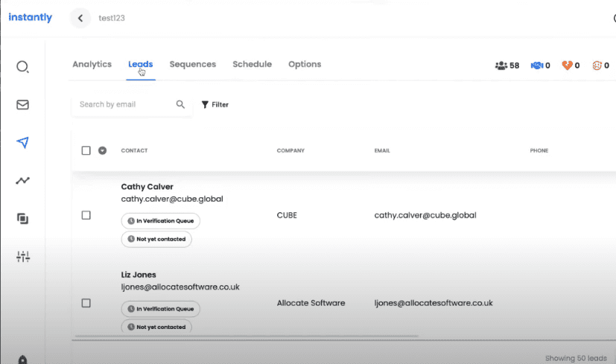Select the Liz Jones lead checkbox
Viewport: 616px width, 364px height.
(x=86, y=303)
